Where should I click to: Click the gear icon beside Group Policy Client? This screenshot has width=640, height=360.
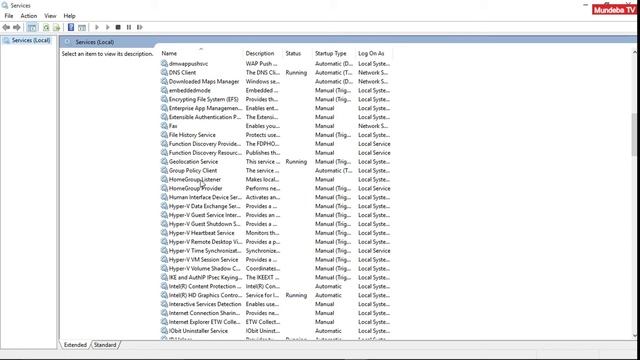tap(164, 170)
